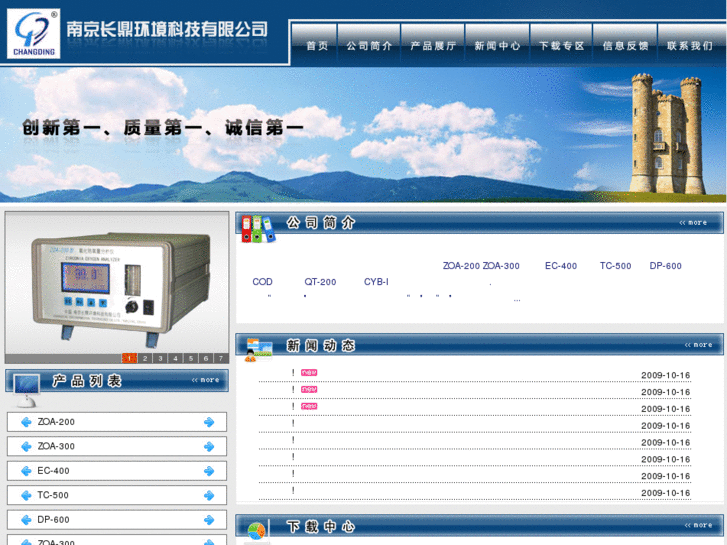Click more link in 下载中心 header
This screenshot has height=545, width=727.
coord(699,525)
